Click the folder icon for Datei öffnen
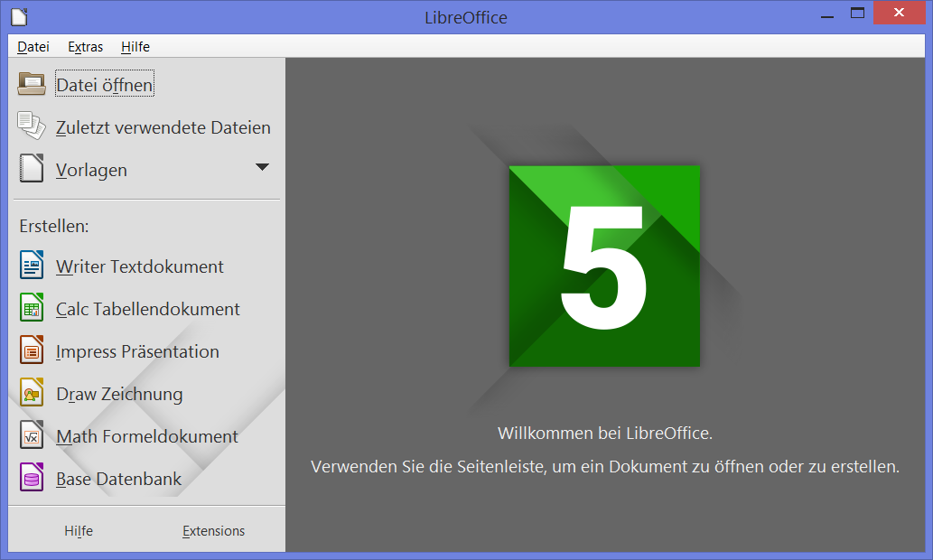This screenshot has width=933, height=560. coord(32,84)
